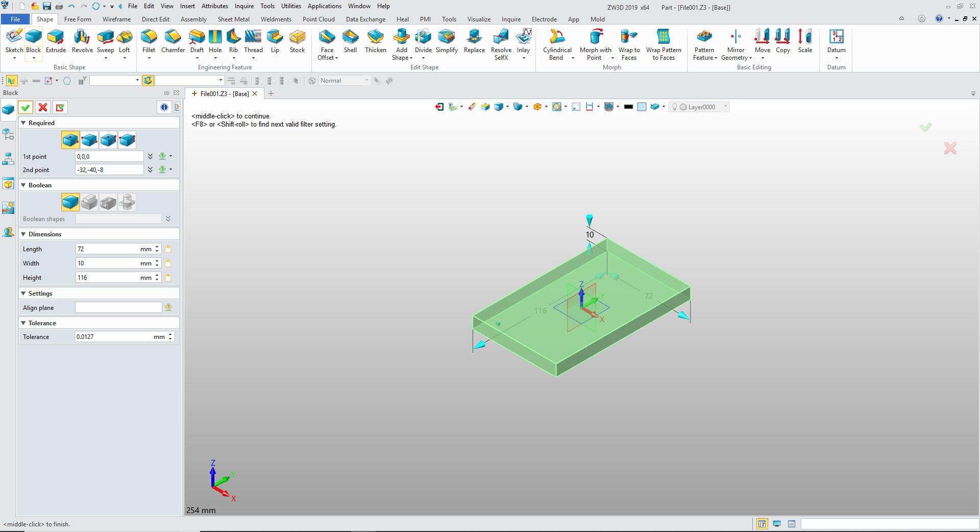The image size is (980, 532).
Task: Open the Stock tool
Action: click(x=297, y=41)
